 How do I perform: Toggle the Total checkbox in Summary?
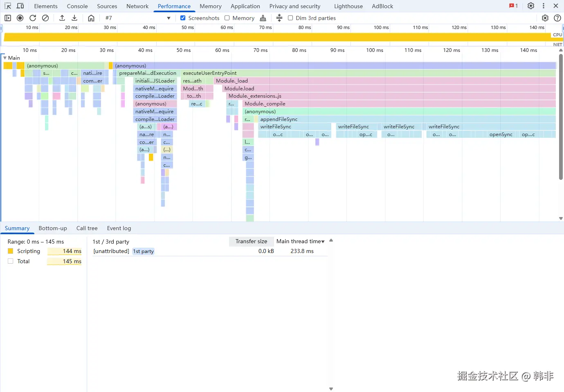pyautogui.click(x=11, y=261)
